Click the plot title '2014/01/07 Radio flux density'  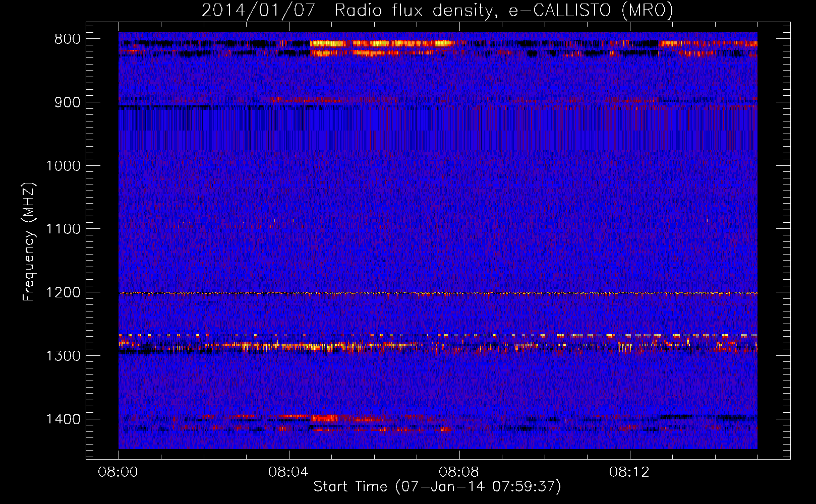(x=437, y=10)
